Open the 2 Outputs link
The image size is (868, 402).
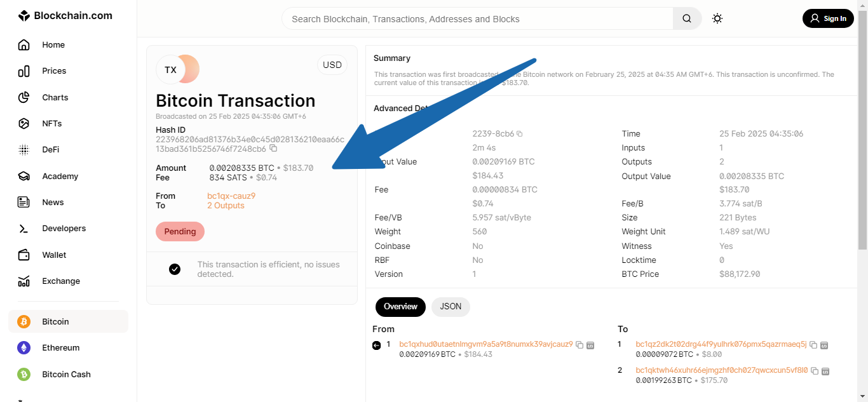[x=226, y=206]
